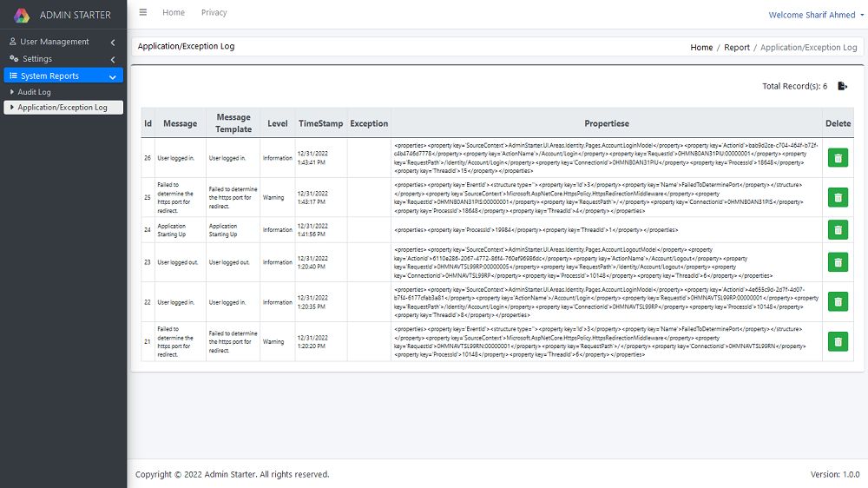Click trash icon for record 24

(x=838, y=229)
